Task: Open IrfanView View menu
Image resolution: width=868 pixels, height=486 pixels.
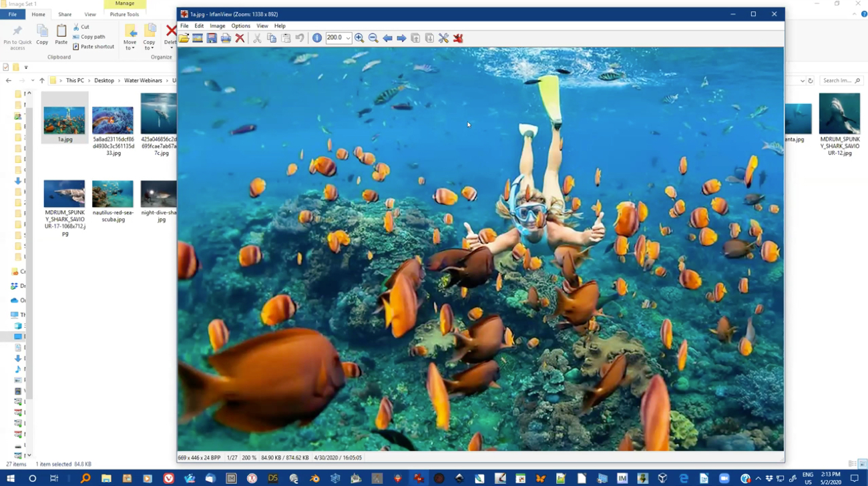Action: 262,26
